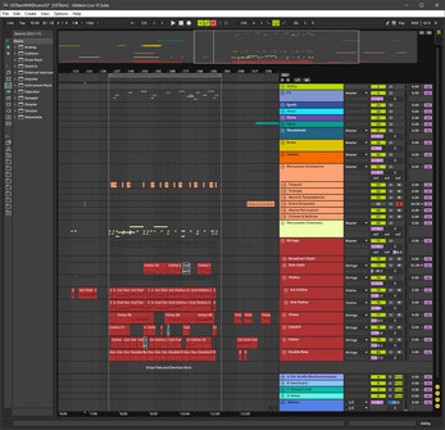Expand the Drum Rack folder
Image resolution: width=445 pixels, height=430 pixels.
15,60
